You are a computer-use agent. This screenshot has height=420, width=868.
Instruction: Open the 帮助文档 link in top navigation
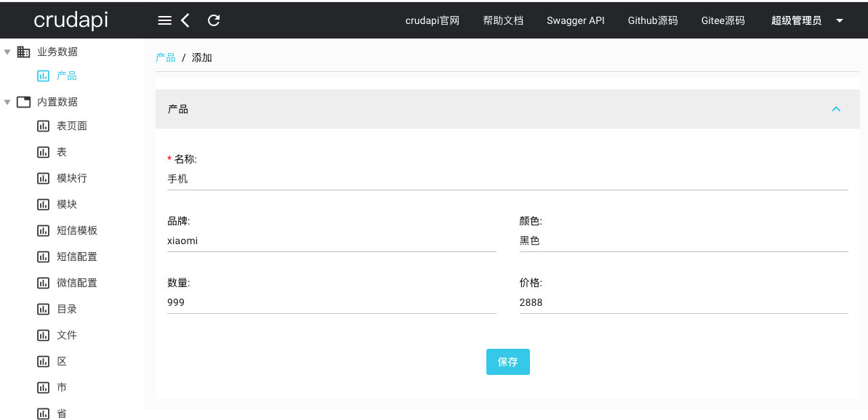pyautogui.click(x=503, y=20)
